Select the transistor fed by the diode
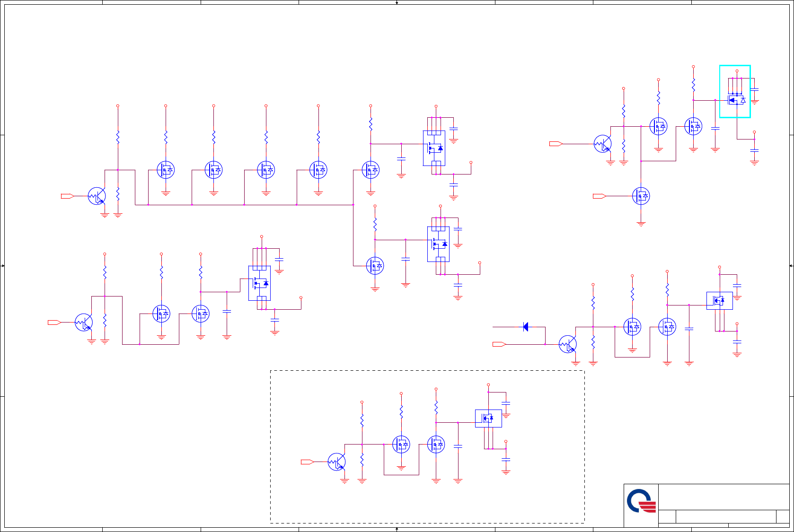Image resolution: width=794 pixels, height=532 pixels. (x=567, y=344)
